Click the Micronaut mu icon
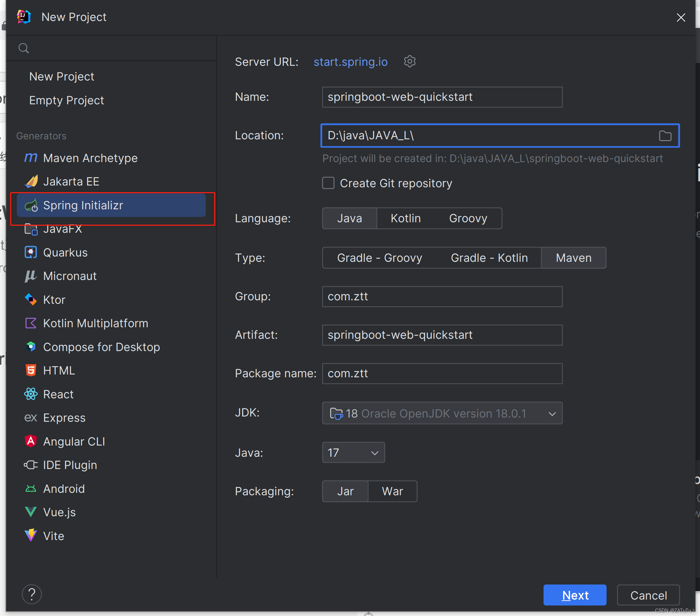The width and height of the screenshot is (700, 616). click(31, 276)
